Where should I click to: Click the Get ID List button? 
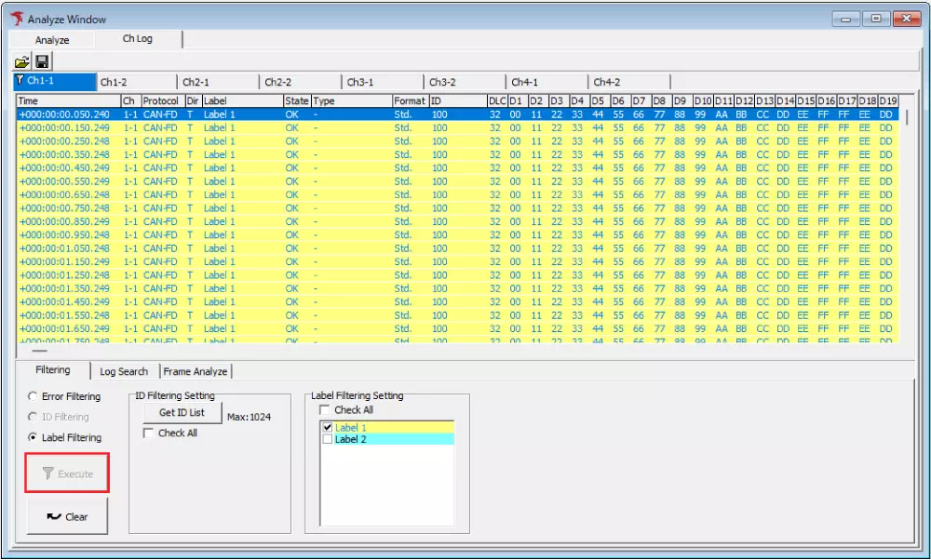point(182,411)
